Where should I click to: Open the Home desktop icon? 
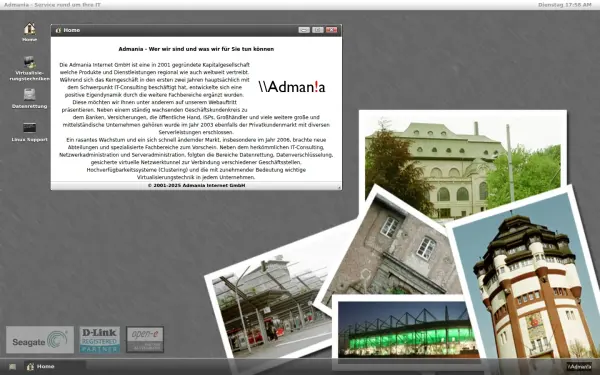[29, 32]
